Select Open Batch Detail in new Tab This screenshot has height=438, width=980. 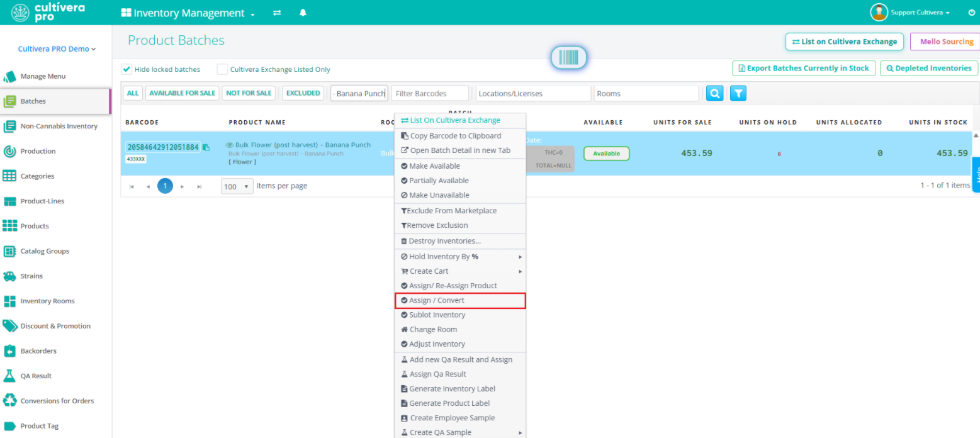[x=460, y=150]
